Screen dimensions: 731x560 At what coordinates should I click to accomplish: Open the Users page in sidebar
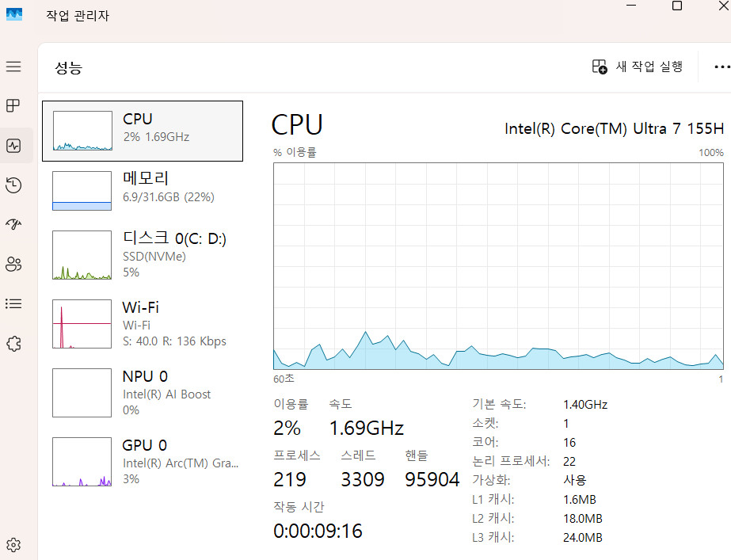[x=13, y=264]
